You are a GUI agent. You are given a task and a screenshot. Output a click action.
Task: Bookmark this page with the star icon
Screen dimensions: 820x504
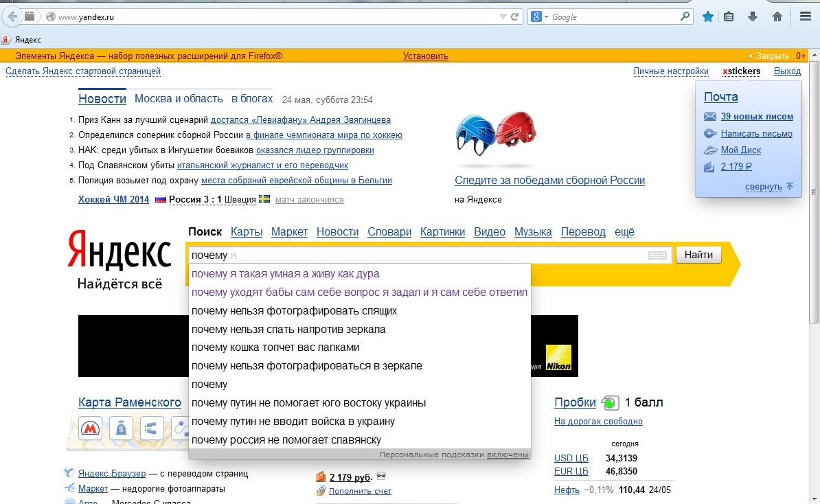[708, 16]
